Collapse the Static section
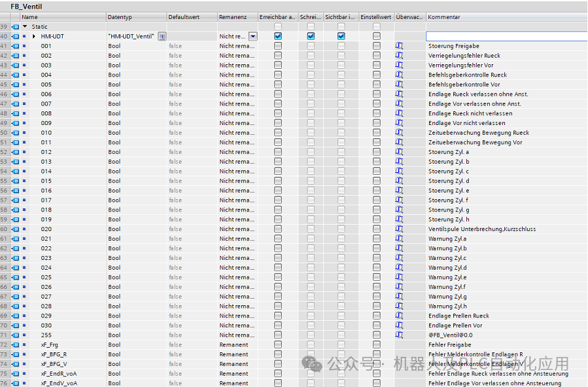The width and height of the screenshot is (588, 387). click(x=25, y=27)
